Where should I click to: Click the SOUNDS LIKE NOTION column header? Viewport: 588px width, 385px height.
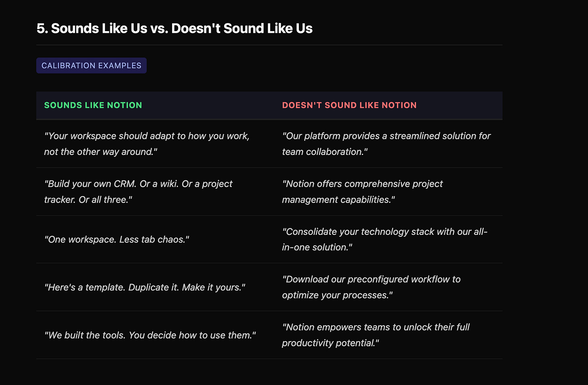pos(93,105)
